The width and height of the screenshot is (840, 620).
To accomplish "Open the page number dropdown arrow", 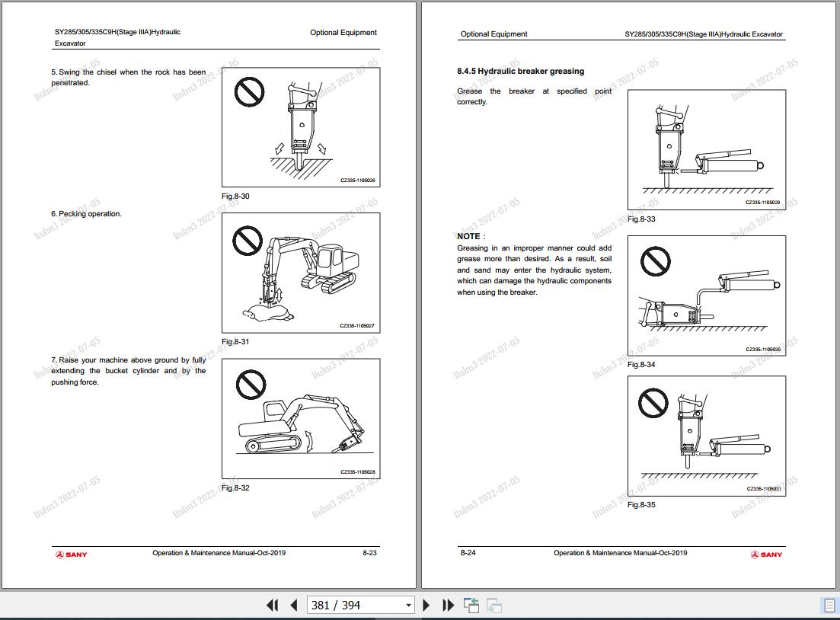I will click(408, 606).
